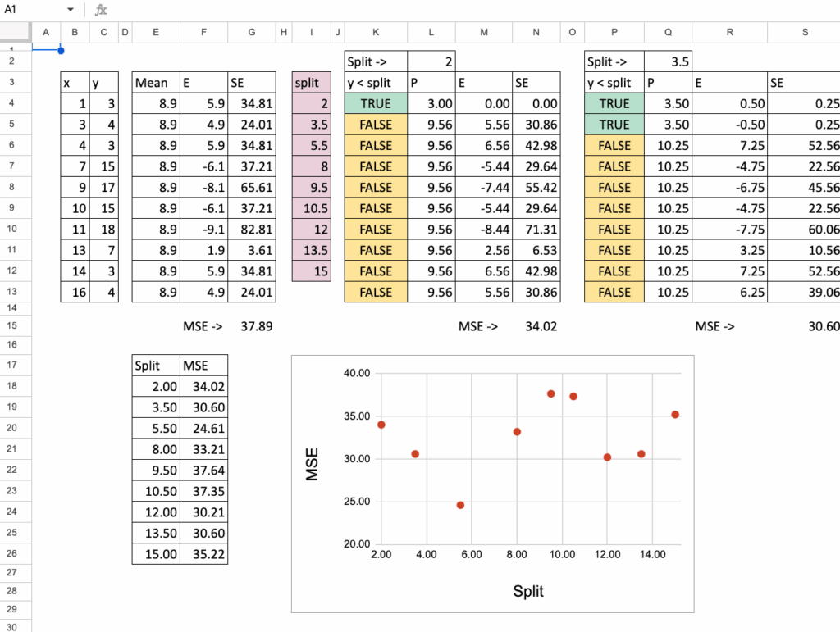Click the split value cell containing 3.5
This screenshot has width=840, height=632.
click(x=668, y=61)
